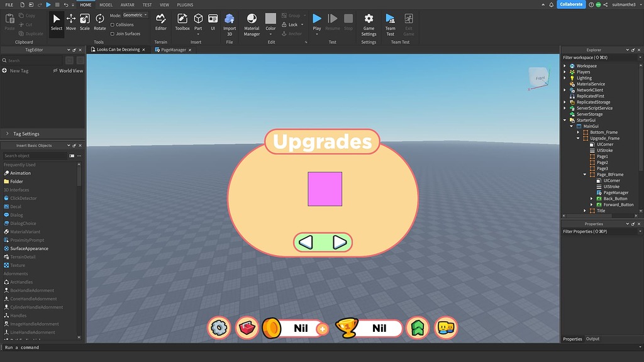Open the Toolbox

coord(182,21)
